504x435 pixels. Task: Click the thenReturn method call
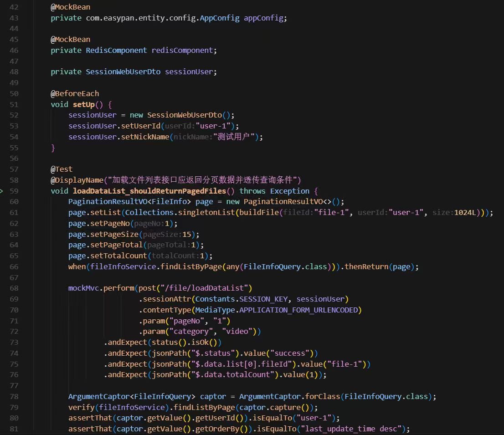coord(366,267)
